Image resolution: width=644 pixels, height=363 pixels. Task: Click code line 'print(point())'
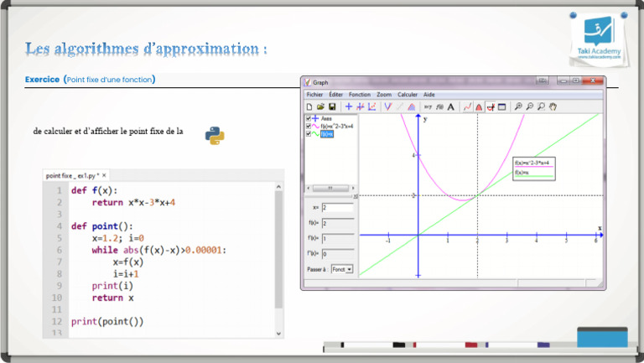point(107,321)
